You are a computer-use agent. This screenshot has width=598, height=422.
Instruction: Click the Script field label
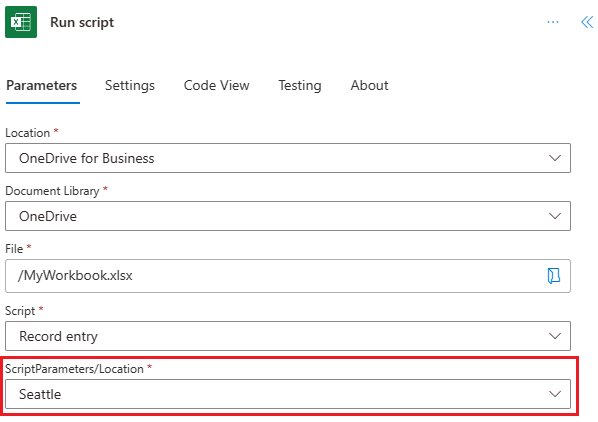[20, 311]
